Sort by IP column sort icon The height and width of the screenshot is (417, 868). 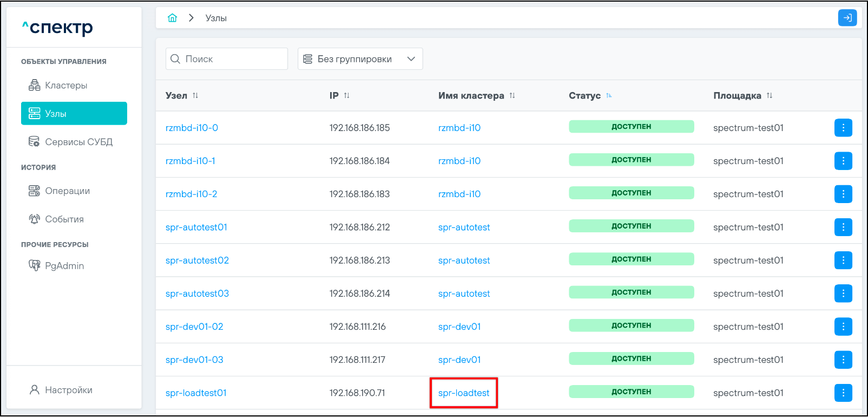pos(346,96)
